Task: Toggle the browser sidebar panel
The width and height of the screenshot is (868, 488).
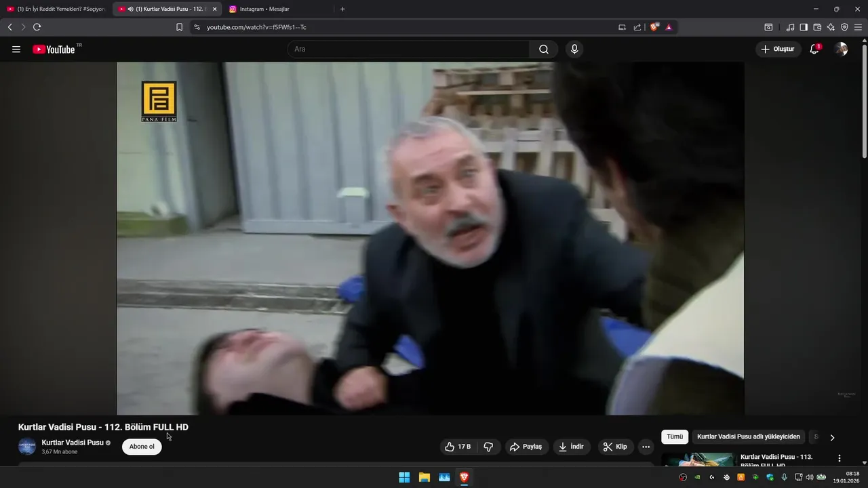Action: coord(804,27)
